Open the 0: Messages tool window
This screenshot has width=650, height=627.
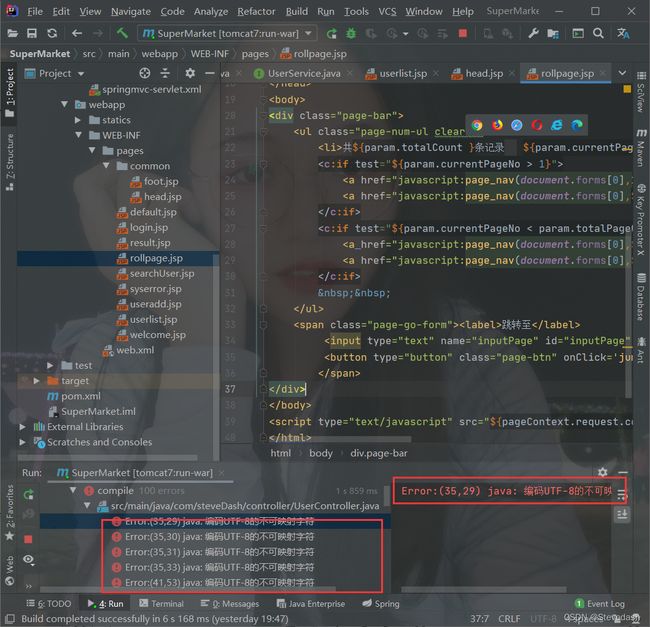pyautogui.click(x=230, y=603)
